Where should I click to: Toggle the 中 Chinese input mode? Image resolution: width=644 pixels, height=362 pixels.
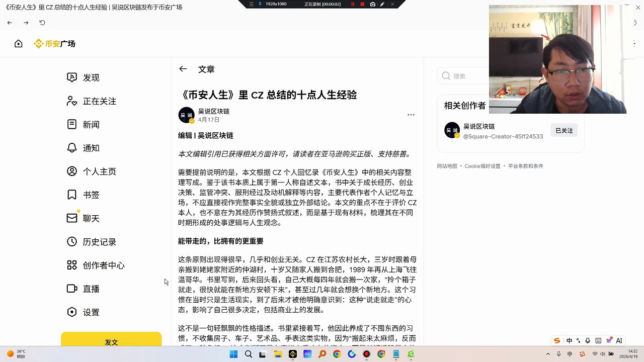click(569, 340)
